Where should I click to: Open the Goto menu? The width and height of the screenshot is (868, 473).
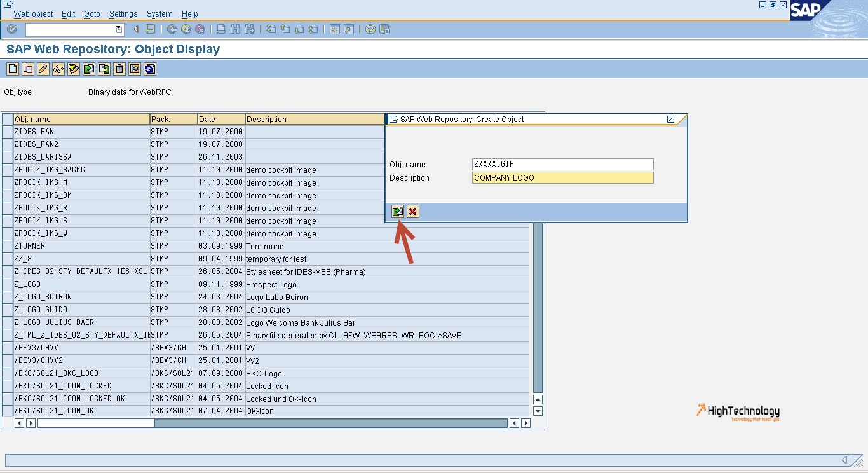pos(92,14)
